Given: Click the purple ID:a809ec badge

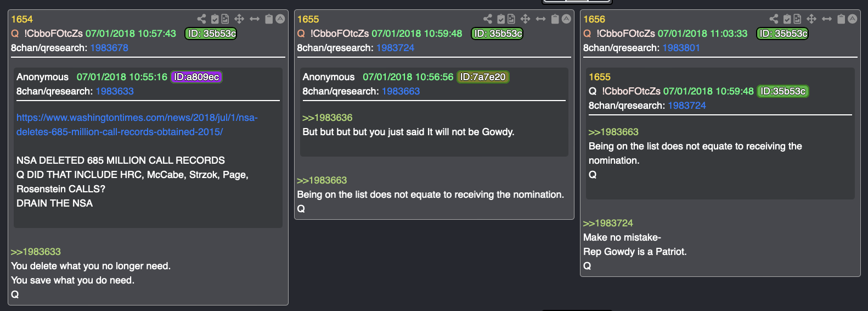Looking at the screenshot, I should coord(196,77).
